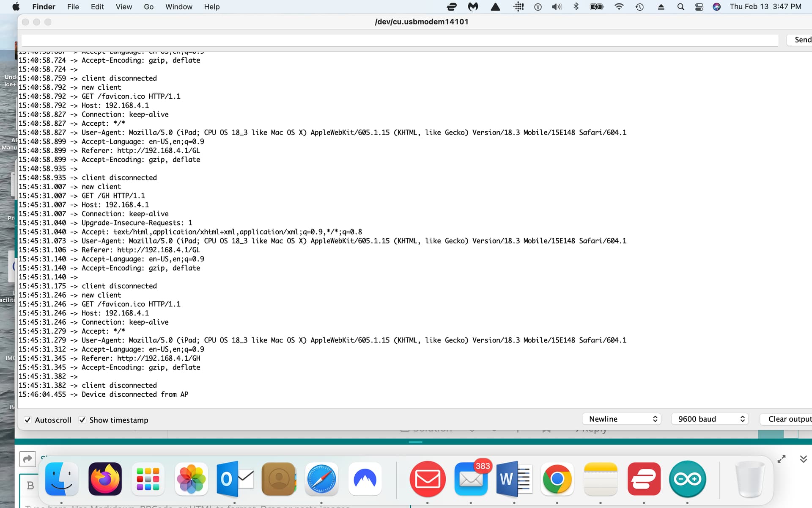Click the Spotlight search icon in menu bar

tap(681, 7)
